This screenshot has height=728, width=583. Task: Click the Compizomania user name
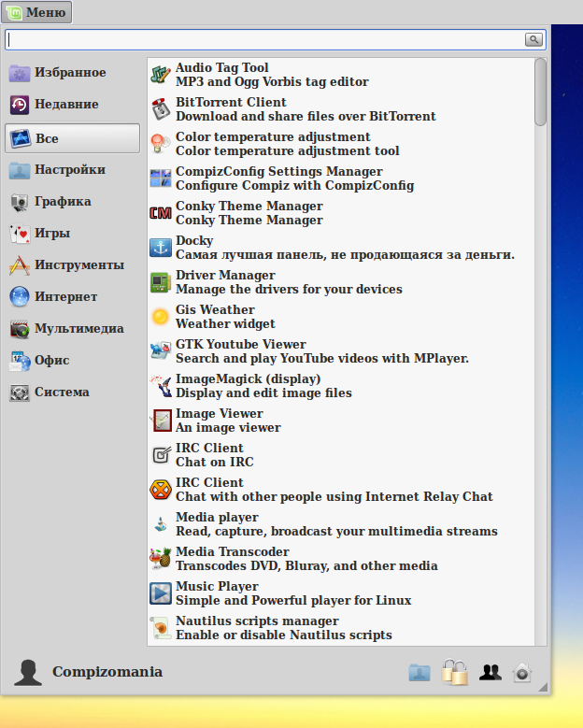[x=107, y=672]
